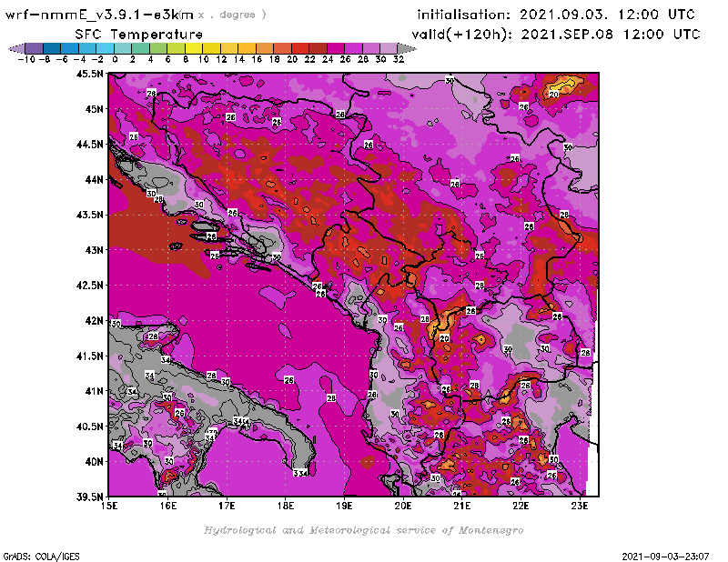The width and height of the screenshot is (728, 562).
Task: Click the '32' legend value
Action: click(x=399, y=59)
